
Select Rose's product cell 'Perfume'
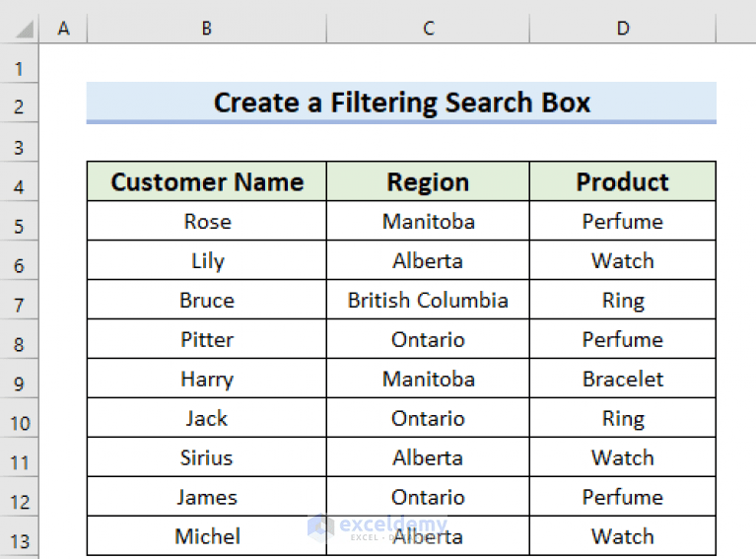pyautogui.click(x=623, y=222)
